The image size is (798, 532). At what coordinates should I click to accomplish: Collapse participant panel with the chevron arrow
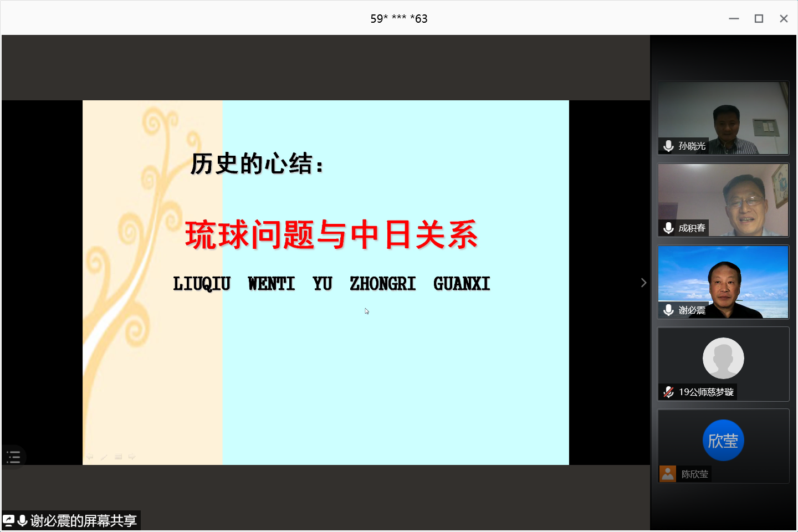click(x=643, y=283)
